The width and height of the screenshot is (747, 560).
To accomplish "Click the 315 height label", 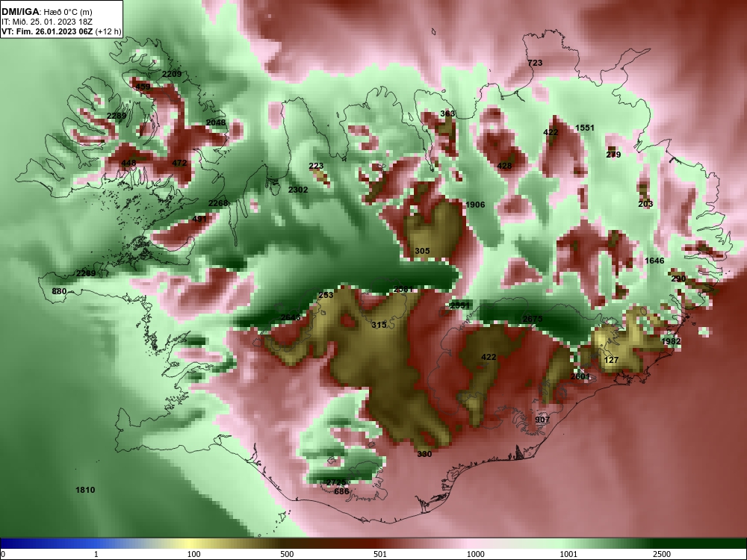I will (379, 325).
